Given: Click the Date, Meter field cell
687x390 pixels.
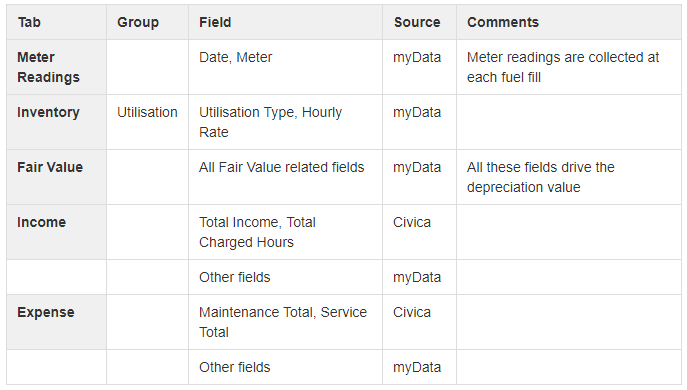Looking at the screenshot, I should [285, 67].
